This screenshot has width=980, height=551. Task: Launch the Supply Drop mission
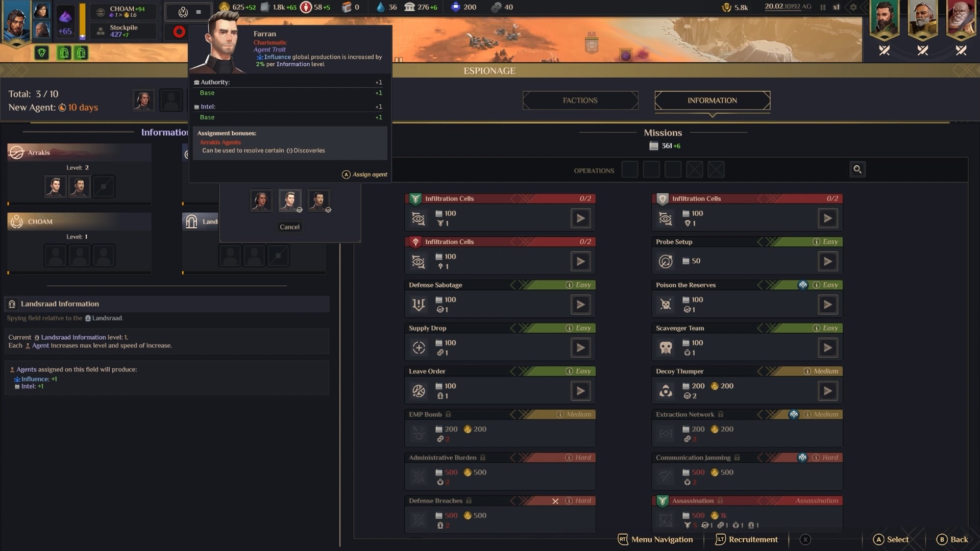click(580, 348)
